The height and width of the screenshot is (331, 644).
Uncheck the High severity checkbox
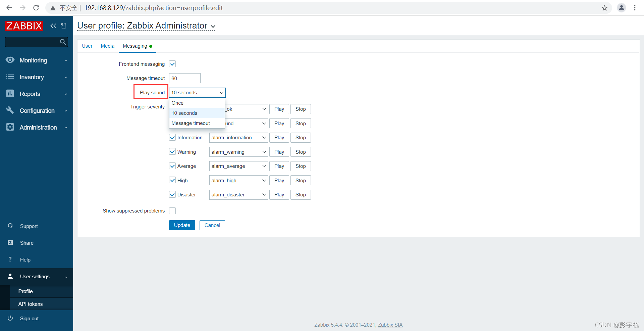pos(172,180)
